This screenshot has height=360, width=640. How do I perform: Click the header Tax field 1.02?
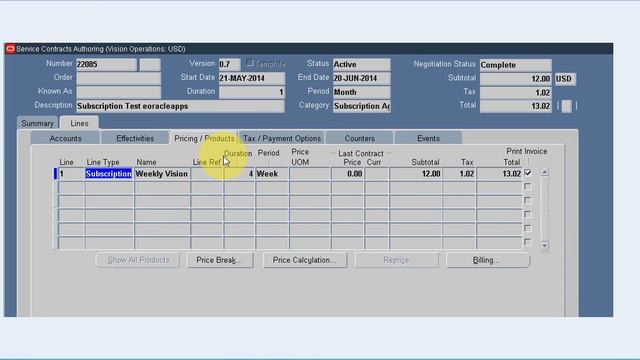tap(516, 93)
